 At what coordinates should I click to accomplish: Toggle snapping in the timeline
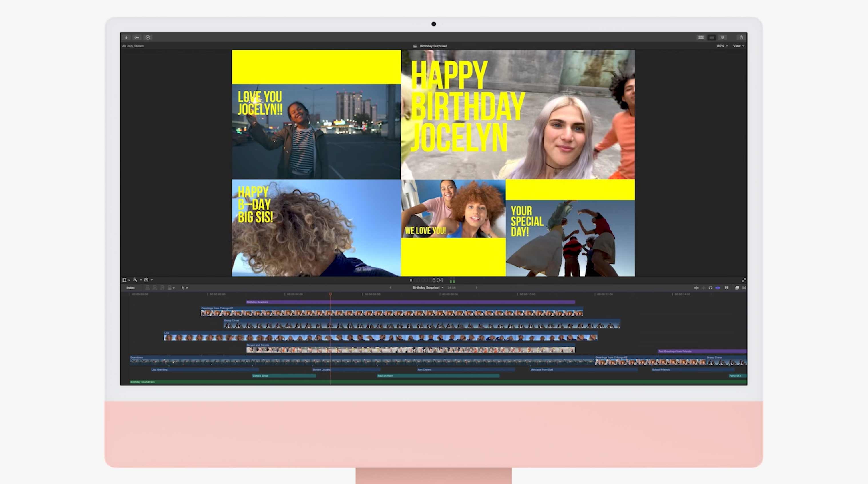[x=718, y=288]
